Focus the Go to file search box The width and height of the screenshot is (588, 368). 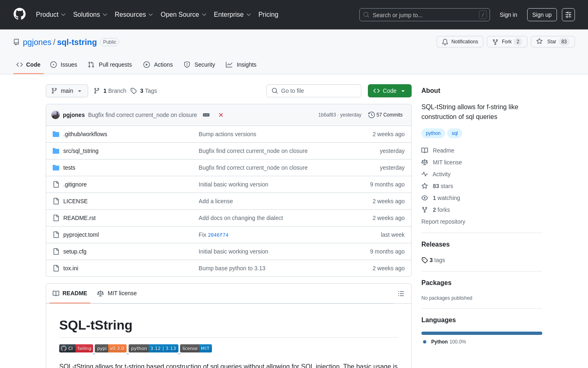(x=314, y=91)
